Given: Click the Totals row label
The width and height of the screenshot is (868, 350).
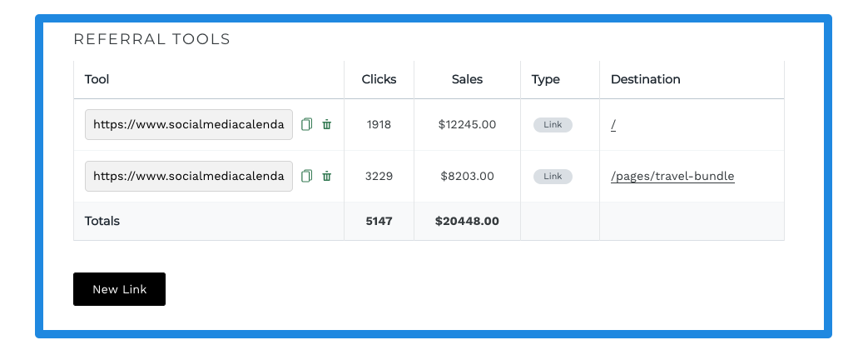Looking at the screenshot, I should [x=102, y=221].
